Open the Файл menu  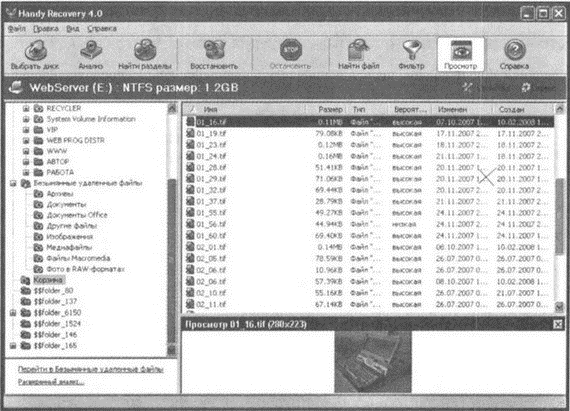(17, 29)
